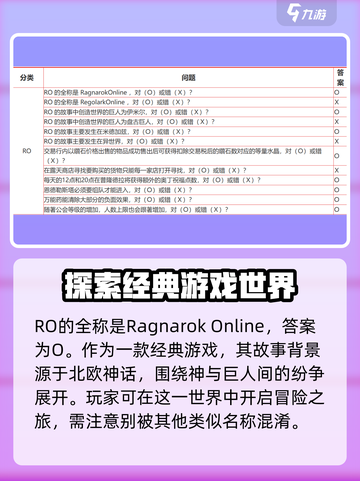
Task: Click the 分类 column header
Action: tap(27, 78)
